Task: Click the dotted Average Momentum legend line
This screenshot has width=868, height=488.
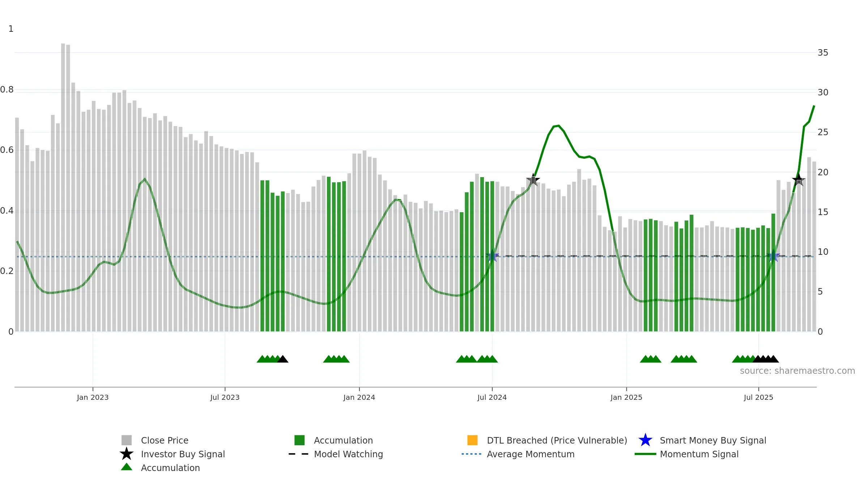Action: click(472, 454)
